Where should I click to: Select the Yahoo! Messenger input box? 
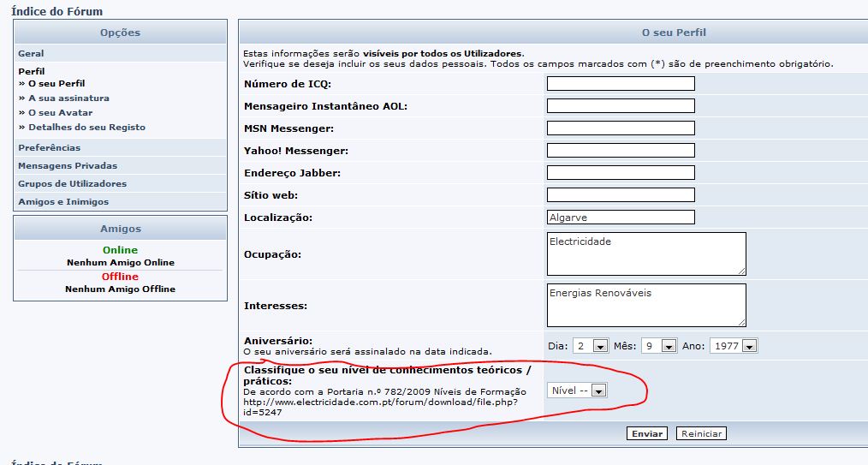620,151
